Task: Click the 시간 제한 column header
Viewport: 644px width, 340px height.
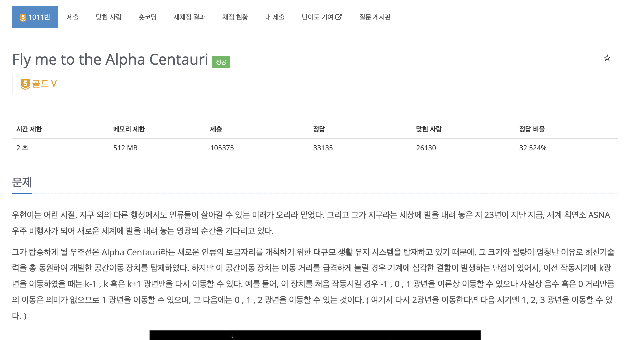Action: 29,129
